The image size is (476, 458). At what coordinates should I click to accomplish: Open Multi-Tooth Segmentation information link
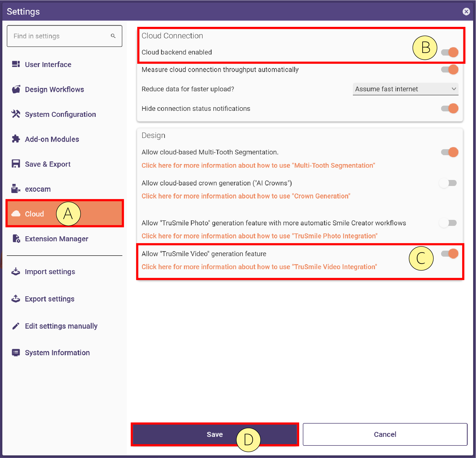[x=258, y=165]
